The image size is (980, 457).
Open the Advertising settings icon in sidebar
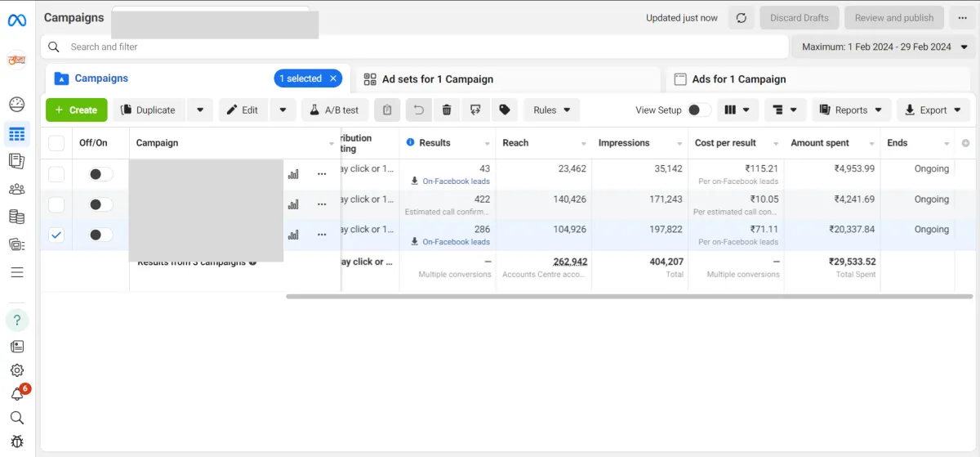pos(16,244)
